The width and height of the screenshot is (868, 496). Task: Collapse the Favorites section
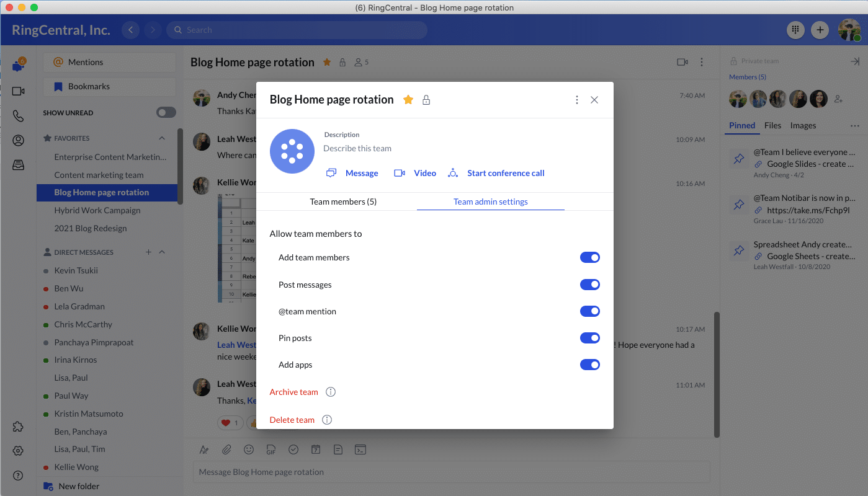162,138
